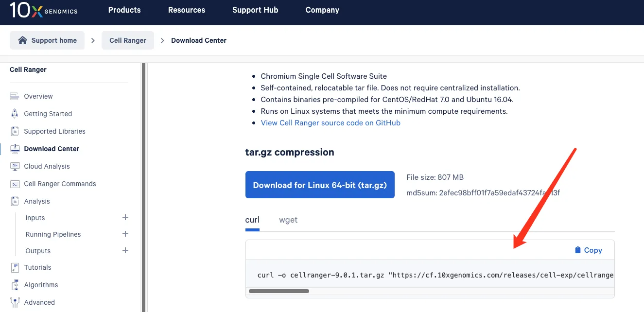This screenshot has width=644, height=312.
Task: Click the Cloud Analysis icon
Action: [15, 166]
